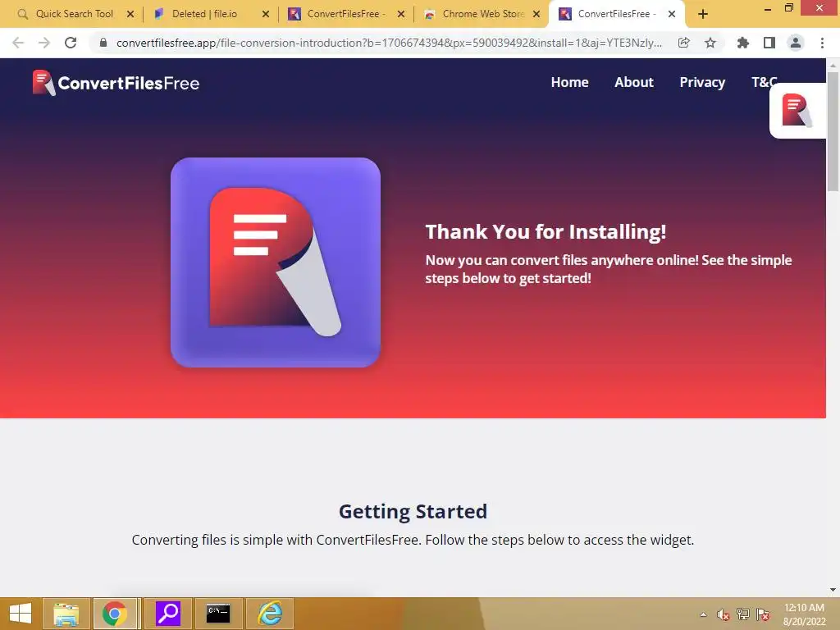Switch to first ConvertFilesFree tab

click(337, 14)
